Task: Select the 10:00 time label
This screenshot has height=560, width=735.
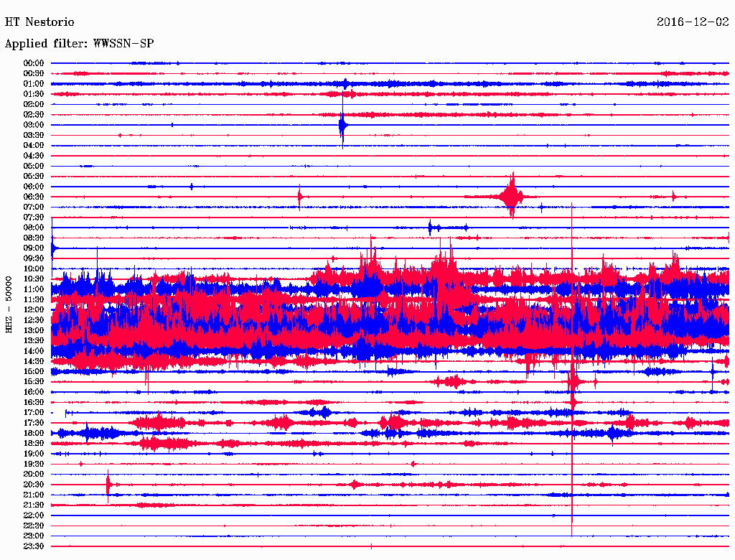Action: click(x=34, y=269)
